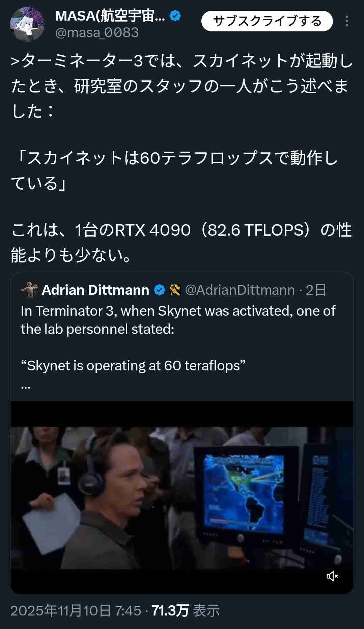Open Adrian Dittmann display name
Viewport: 364px width, 629px height.
[95, 290]
